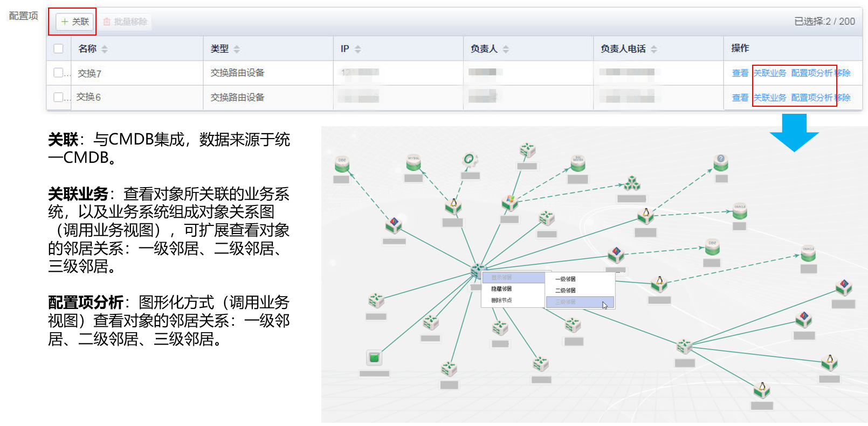Sort table by 类型 column
This screenshot has height=426, width=868.
click(x=237, y=49)
